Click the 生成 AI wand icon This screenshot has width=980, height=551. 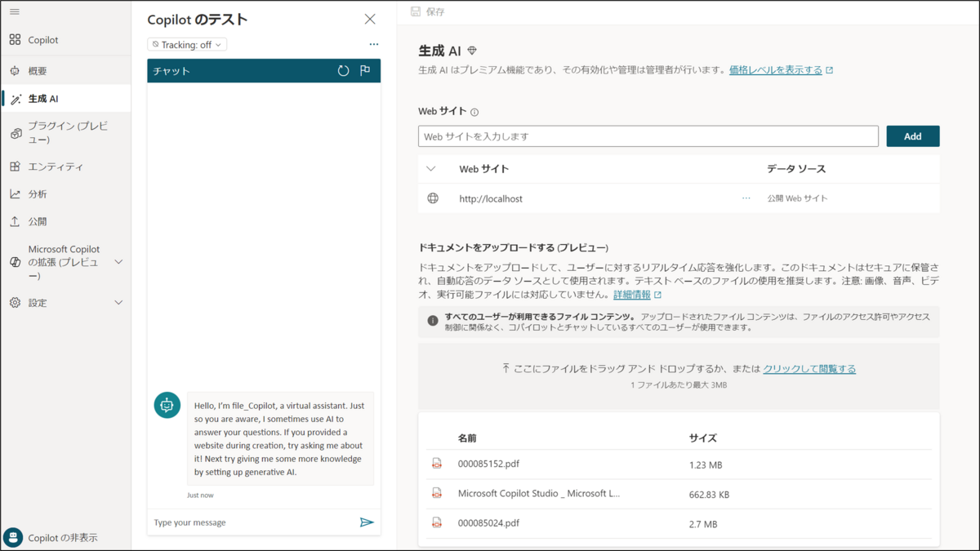[x=16, y=99]
